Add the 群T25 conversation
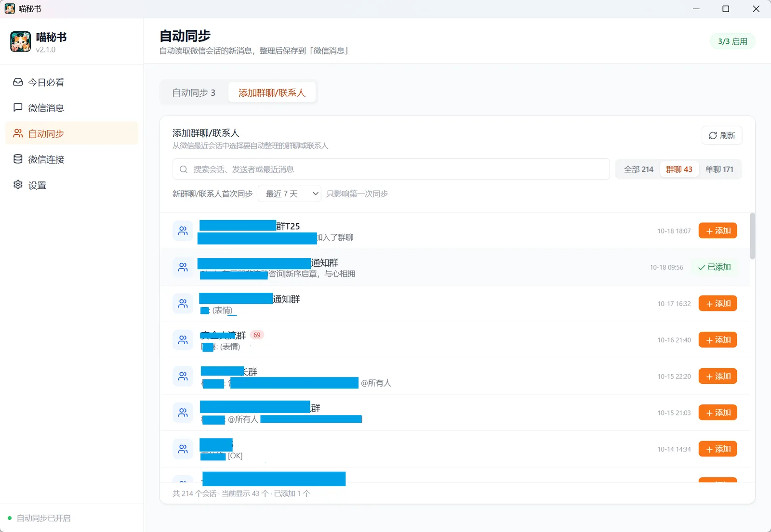The width and height of the screenshot is (771, 532). coord(718,231)
